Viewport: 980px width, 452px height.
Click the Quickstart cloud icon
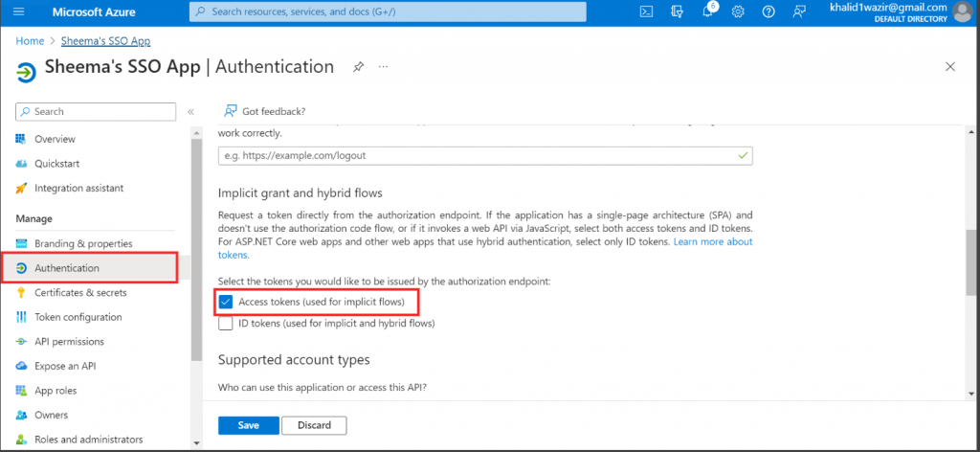(x=21, y=164)
